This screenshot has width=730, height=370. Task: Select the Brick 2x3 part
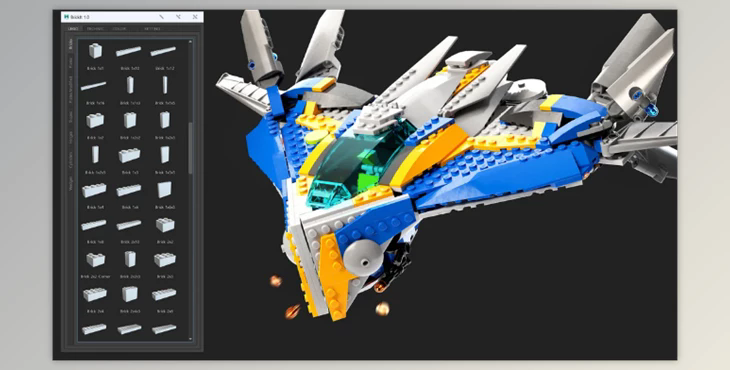point(165,260)
